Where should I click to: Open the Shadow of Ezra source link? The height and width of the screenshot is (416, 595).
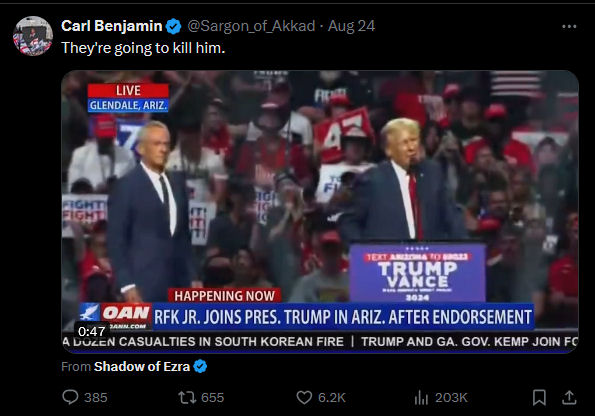142,366
